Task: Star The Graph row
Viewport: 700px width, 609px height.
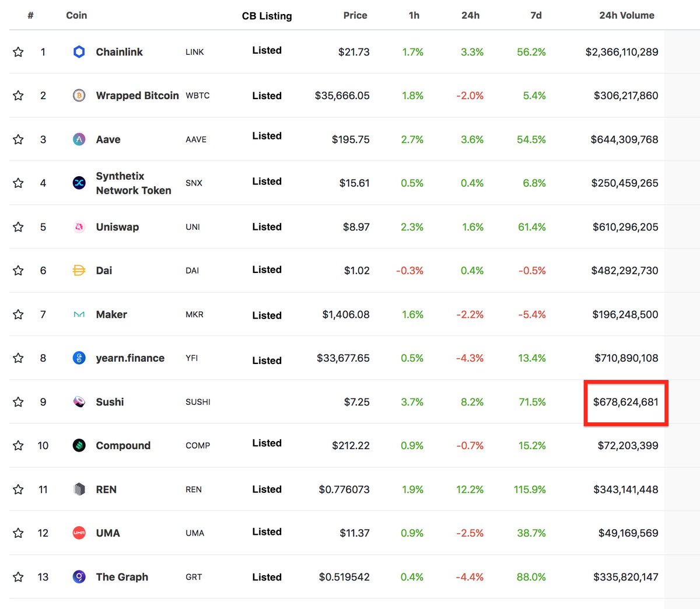Action: 18,577
